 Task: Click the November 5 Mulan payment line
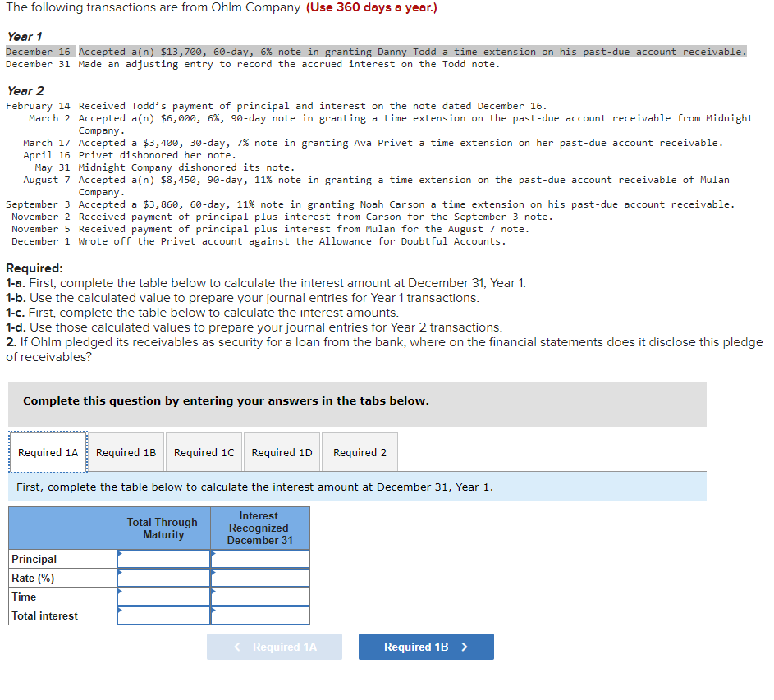coord(271,229)
